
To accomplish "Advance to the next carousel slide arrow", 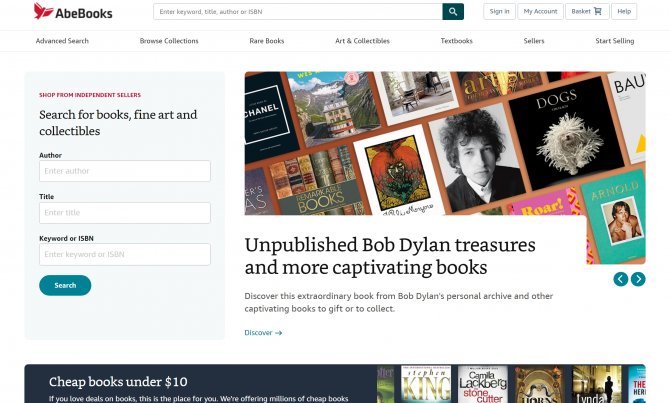I will (638, 279).
